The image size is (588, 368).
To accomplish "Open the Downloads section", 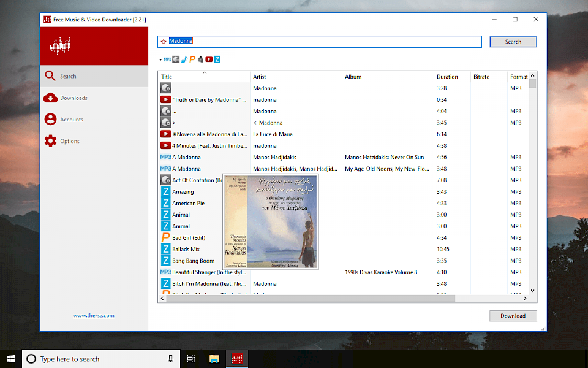I will point(94,98).
